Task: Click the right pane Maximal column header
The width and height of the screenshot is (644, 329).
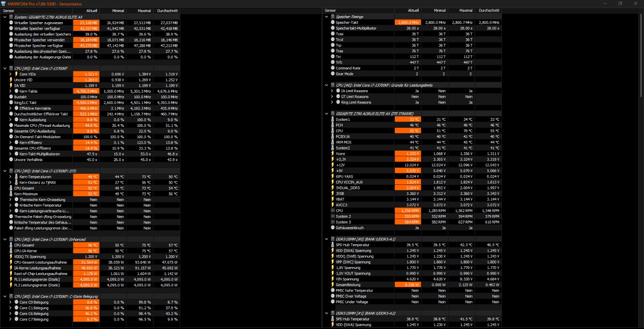Action: tap(461, 10)
